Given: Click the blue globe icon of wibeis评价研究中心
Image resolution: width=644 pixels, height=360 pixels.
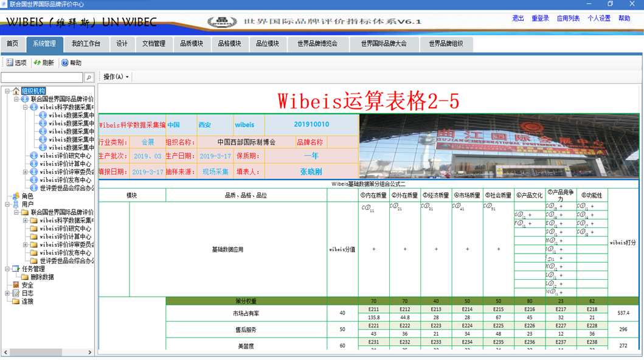Looking at the screenshot, I should tap(34, 156).
